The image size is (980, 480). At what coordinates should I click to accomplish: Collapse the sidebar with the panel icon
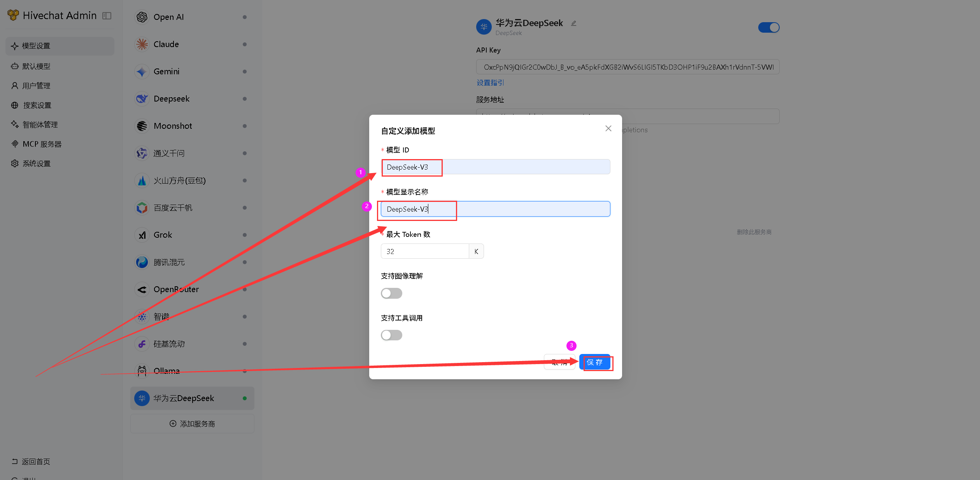click(x=107, y=16)
